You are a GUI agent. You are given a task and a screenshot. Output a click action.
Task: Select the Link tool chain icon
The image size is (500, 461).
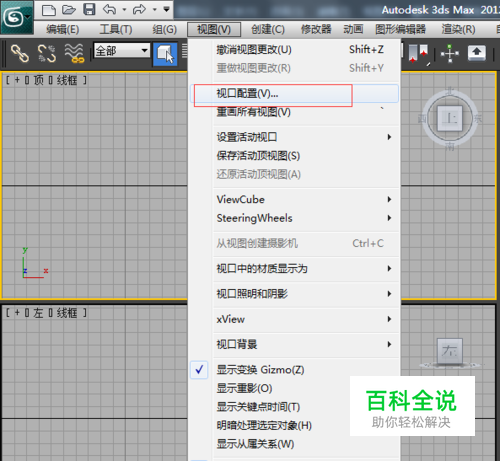(x=20, y=53)
